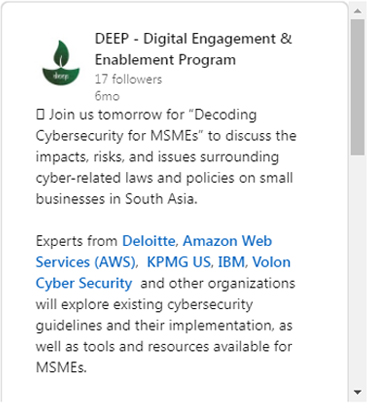The width and height of the screenshot is (368, 411).
Task: Click the vertical scrollbar thumb
Action: pyautogui.click(x=358, y=87)
